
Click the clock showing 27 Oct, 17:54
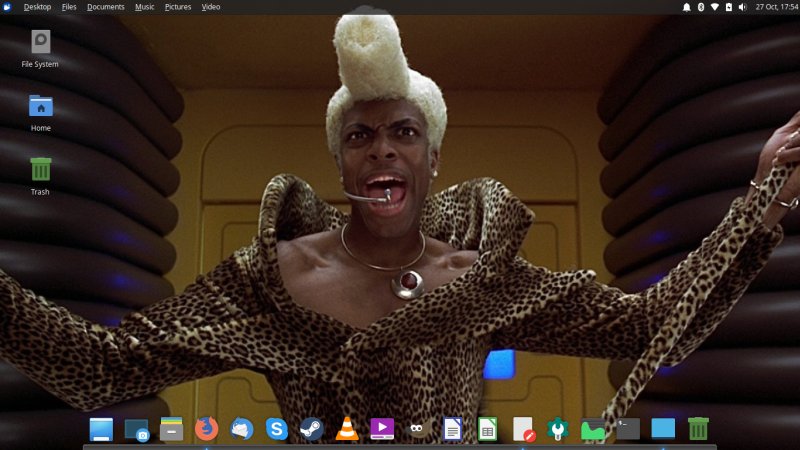coord(777,7)
